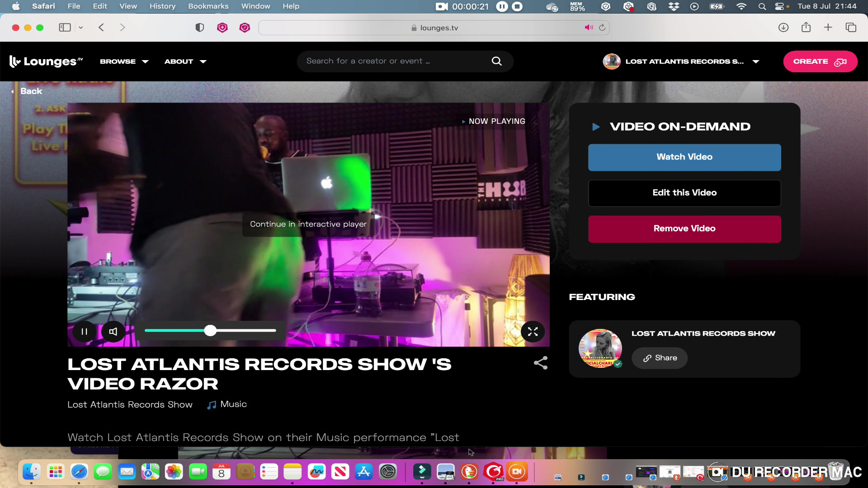Viewport: 868px width, 488px height.
Task: Open Photos from the Dock
Action: click(174, 472)
